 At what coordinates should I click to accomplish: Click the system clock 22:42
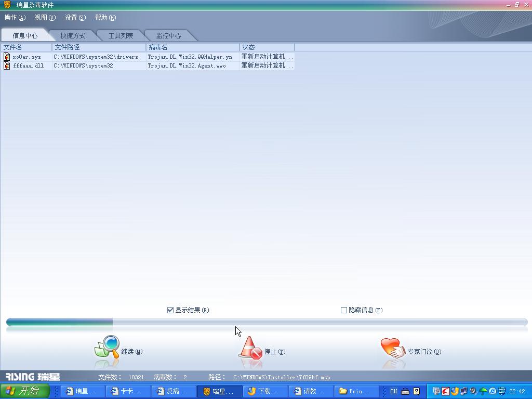coord(517,392)
